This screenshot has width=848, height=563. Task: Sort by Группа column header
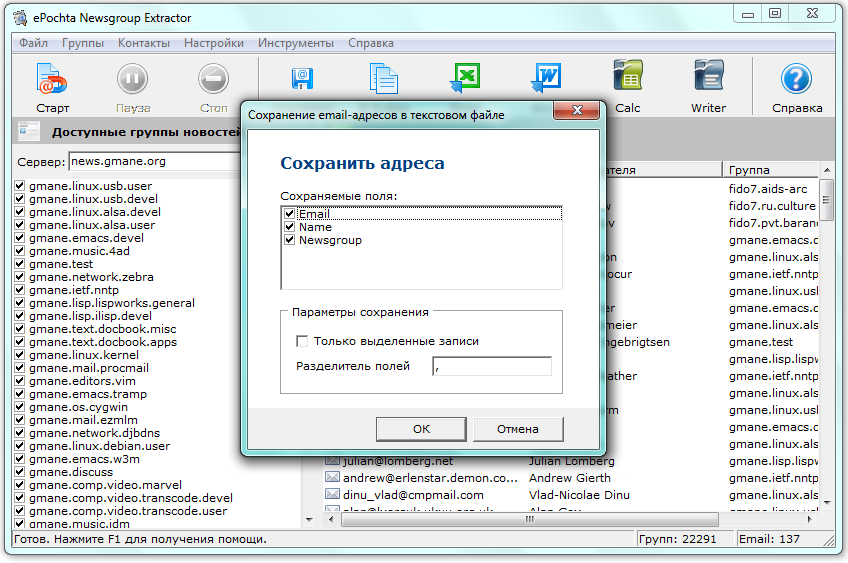pos(771,170)
